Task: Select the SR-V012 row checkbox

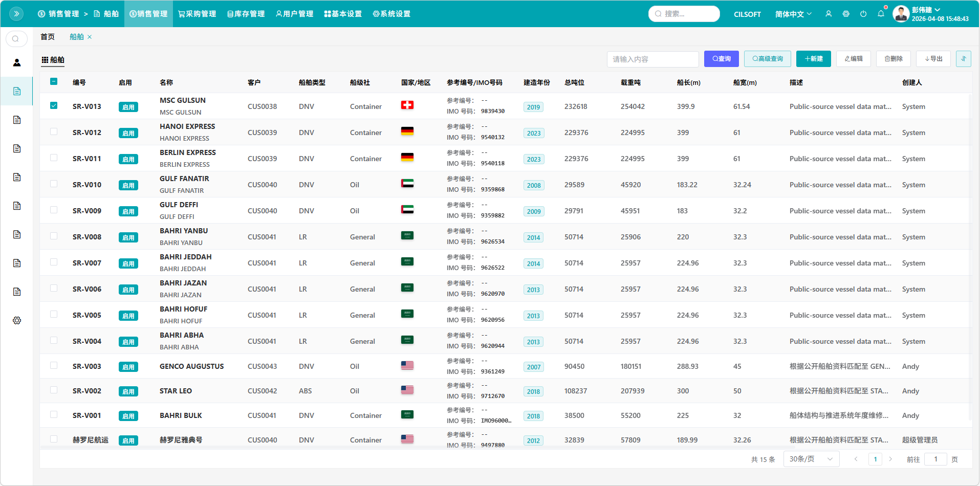Action: (x=54, y=132)
